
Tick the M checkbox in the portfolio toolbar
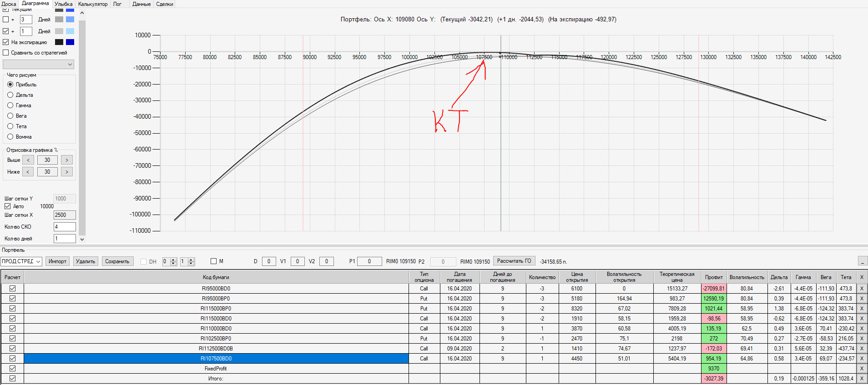point(213,261)
